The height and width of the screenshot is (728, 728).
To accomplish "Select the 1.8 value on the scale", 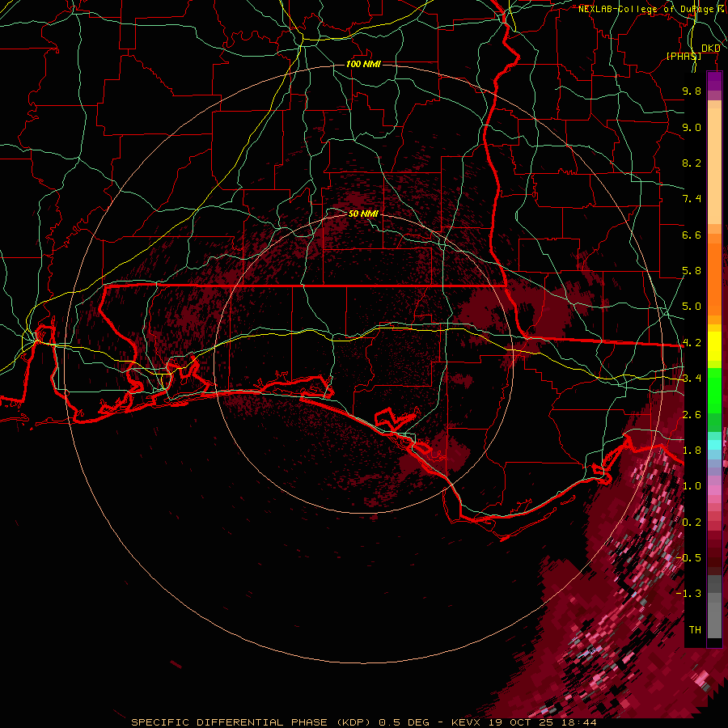I will (x=692, y=451).
